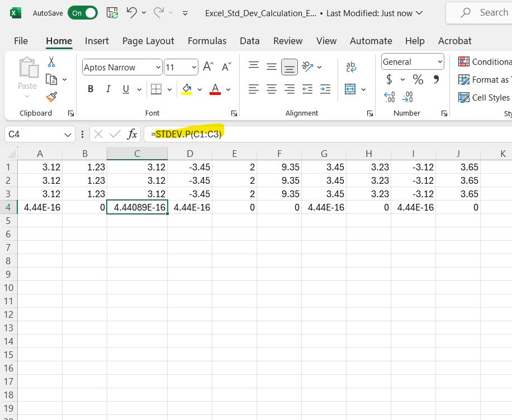This screenshot has width=512, height=420.
Task: Toggle Bold formatting
Action: (x=91, y=89)
